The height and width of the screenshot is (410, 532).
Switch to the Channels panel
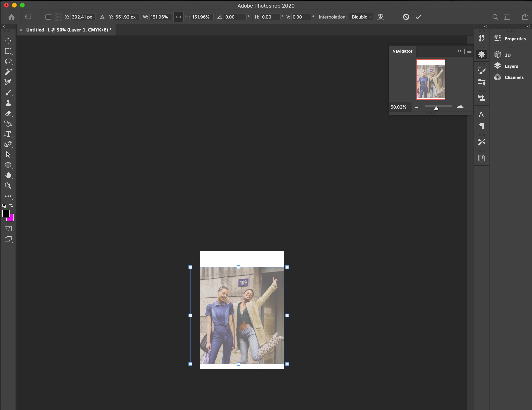513,77
